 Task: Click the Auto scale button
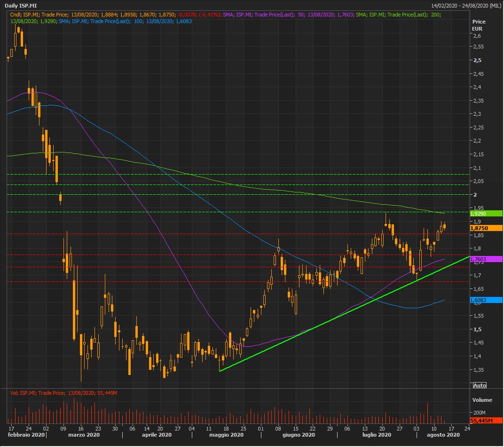pyautogui.click(x=479, y=385)
